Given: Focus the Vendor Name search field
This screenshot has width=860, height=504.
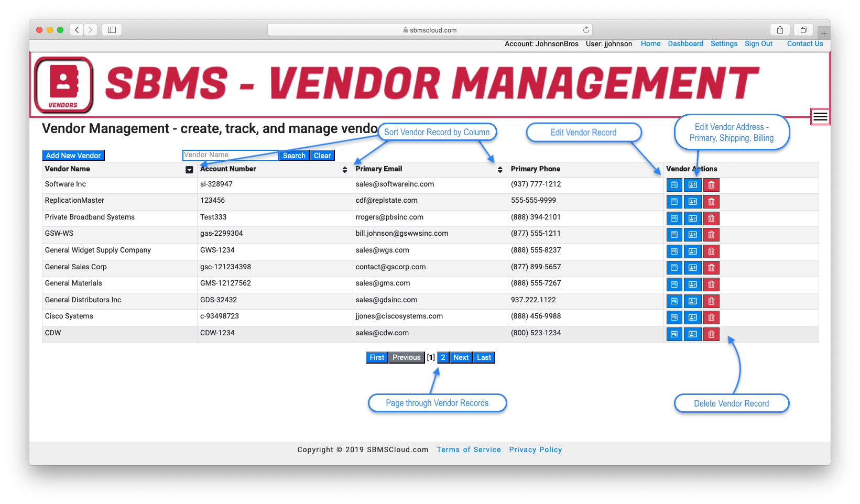Looking at the screenshot, I should [230, 155].
